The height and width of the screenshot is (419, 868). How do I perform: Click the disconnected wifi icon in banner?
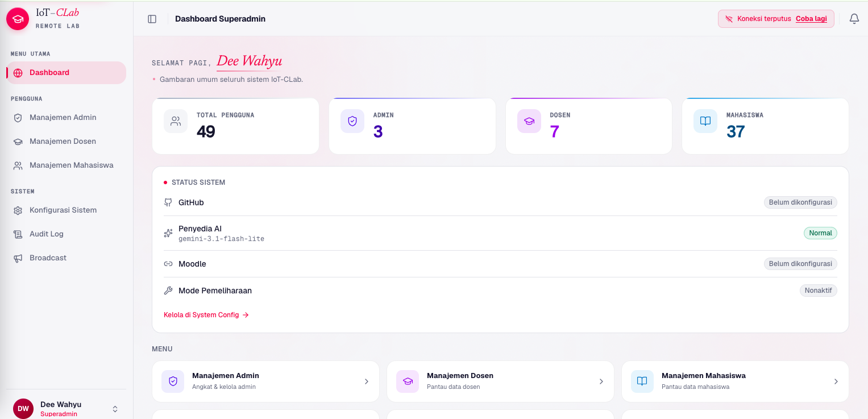pos(729,19)
